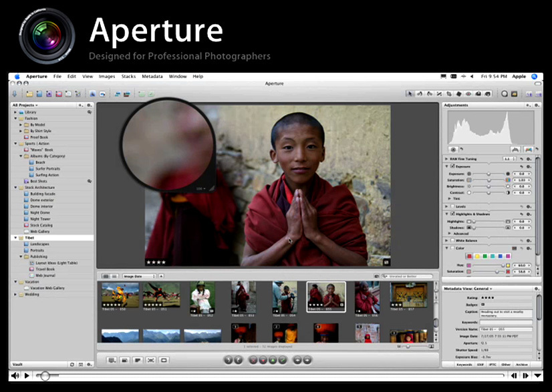Expand the RAW Fine Tuning adjustment
Image resolution: width=552 pixels, height=392 pixels.
click(446, 158)
